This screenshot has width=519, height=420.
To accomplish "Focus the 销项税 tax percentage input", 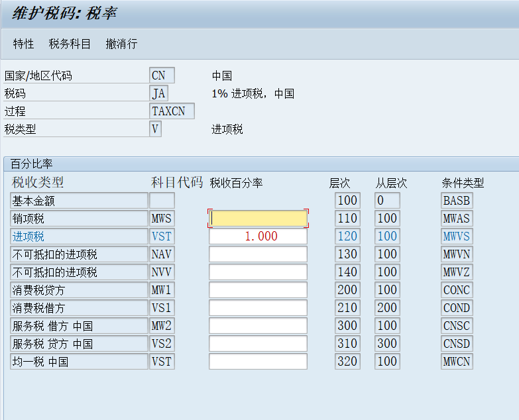I will point(259,218).
